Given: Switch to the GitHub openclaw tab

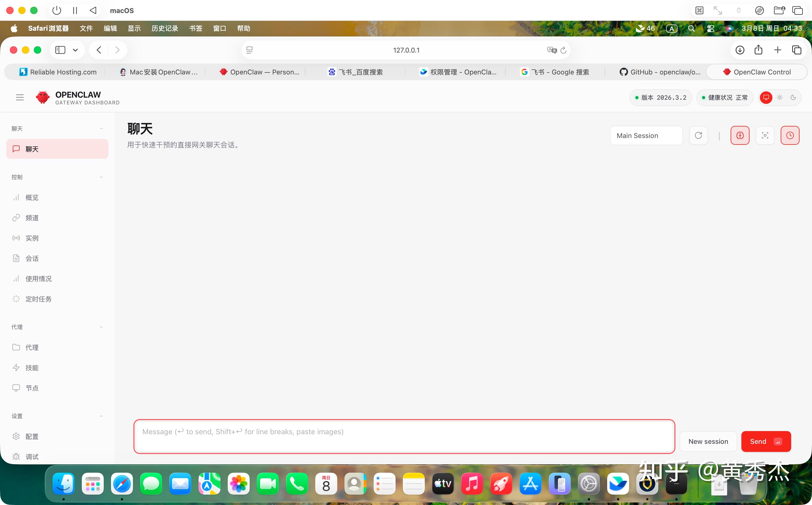Looking at the screenshot, I should pyautogui.click(x=660, y=72).
